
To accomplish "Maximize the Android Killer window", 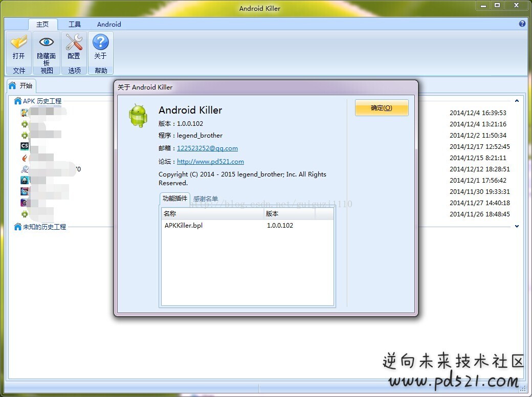I will point(497,6).
